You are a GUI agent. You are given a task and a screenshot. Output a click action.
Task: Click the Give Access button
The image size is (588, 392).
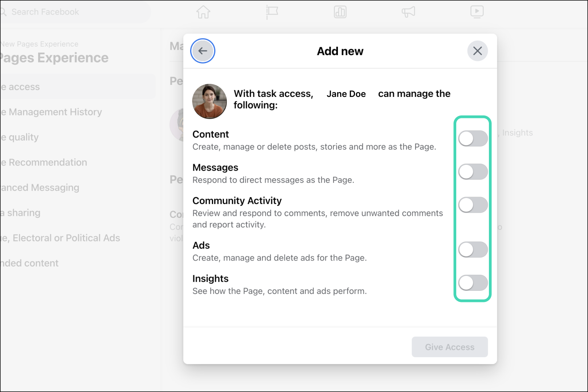(x=449, y=347)
